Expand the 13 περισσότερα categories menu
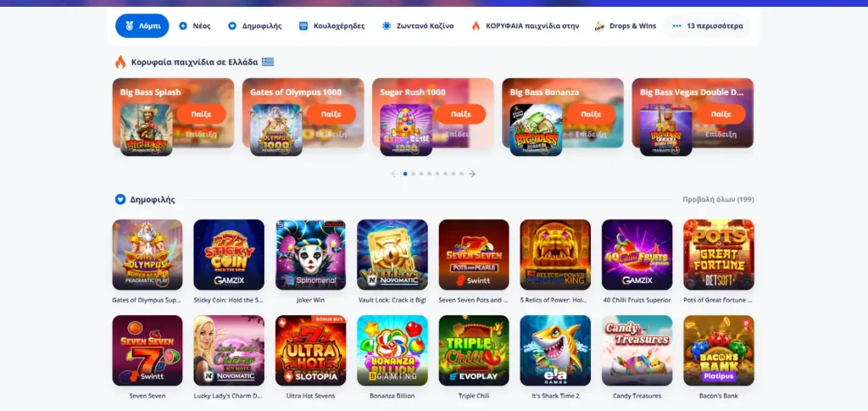 click(x=706, y=26)
